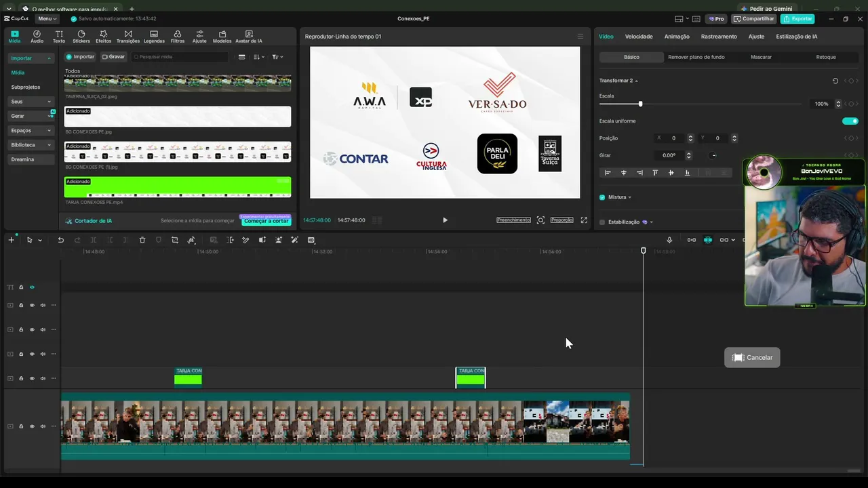
Task: Expand the Espaços sidebar section
Action: (x=49, y=131)
